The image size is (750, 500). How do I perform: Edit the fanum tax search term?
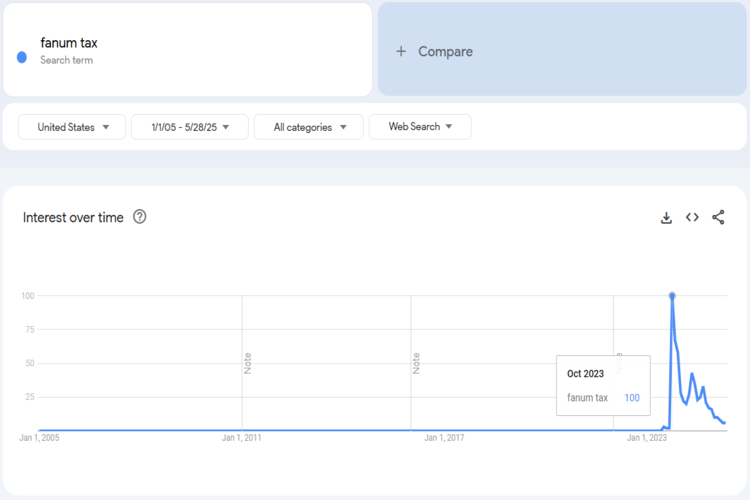click(69, 43)
